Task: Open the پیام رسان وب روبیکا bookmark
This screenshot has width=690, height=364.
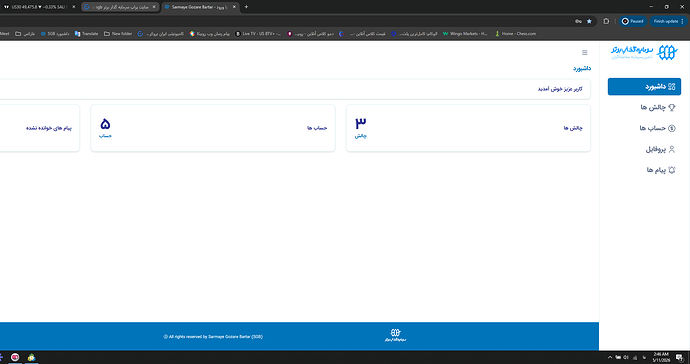Action: [209, 34]
